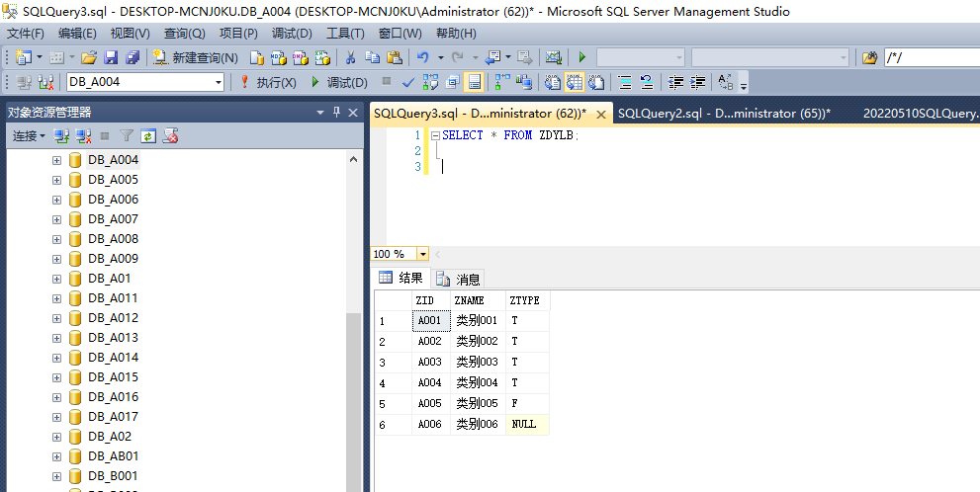Select Results to Text option
The height and width of the screenshot is (492, 980).
coord(553,82)
